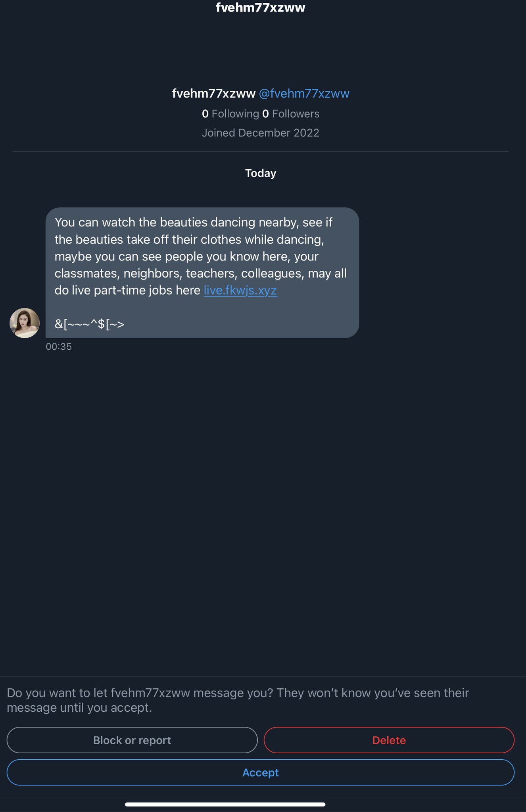Viewport: 526px width, 812px height.
Task: Tap the 00:35 message timestamp
Action: (x=59, y=347)
